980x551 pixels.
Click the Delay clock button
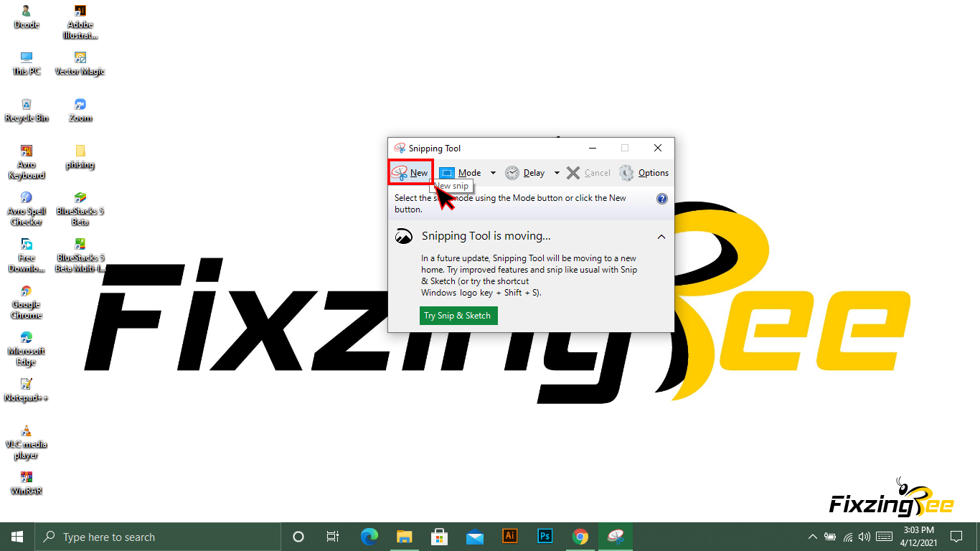[x=525, y=173]
